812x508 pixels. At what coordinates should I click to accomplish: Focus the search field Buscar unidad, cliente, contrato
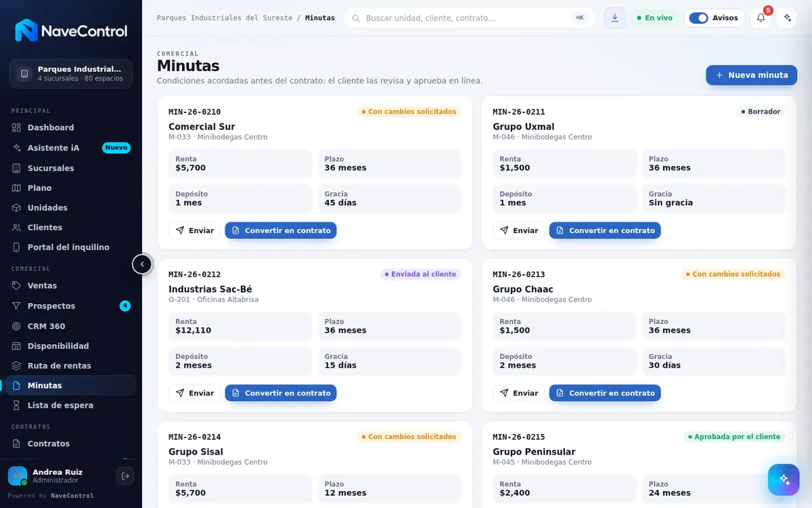pos(470,18)
